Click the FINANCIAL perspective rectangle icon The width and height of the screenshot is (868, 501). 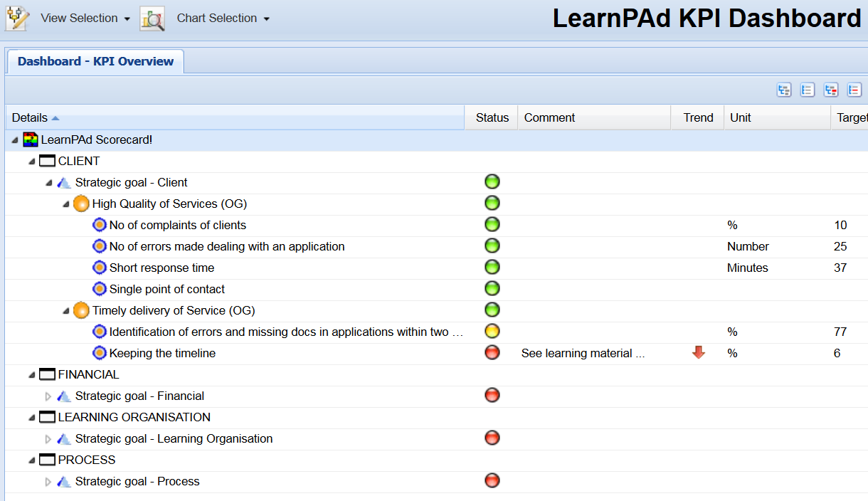(x=47, y=374)
